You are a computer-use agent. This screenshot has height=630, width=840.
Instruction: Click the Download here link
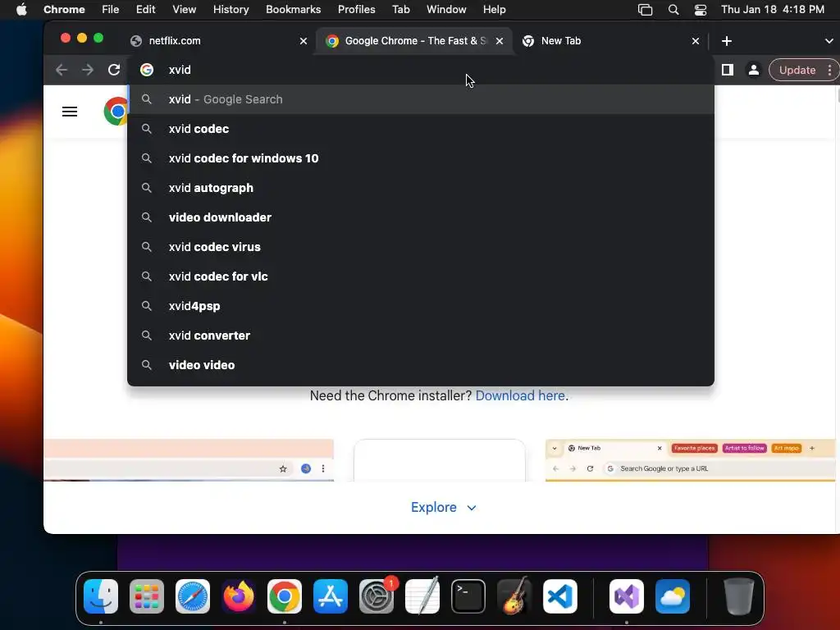520,396
